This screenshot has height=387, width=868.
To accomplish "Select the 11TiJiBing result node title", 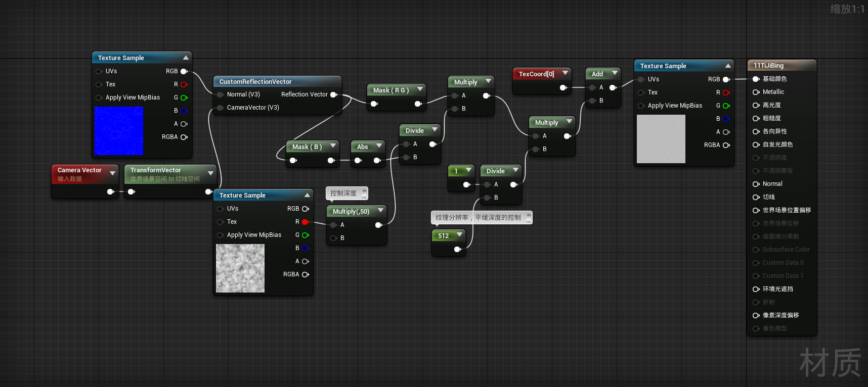I will [768, 65].
